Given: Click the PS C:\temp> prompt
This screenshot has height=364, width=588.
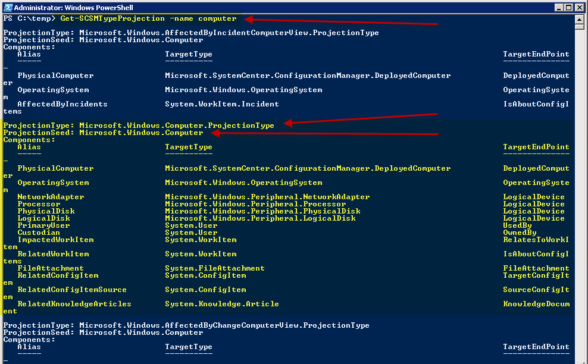Looking at the screenshot, I should coord(29,18).
